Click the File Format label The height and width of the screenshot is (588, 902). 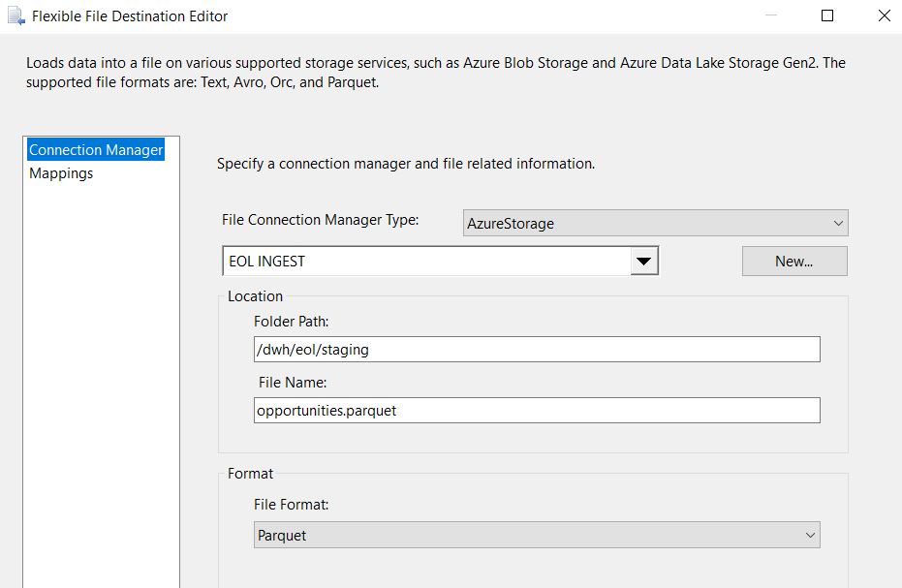pos(291,505)
